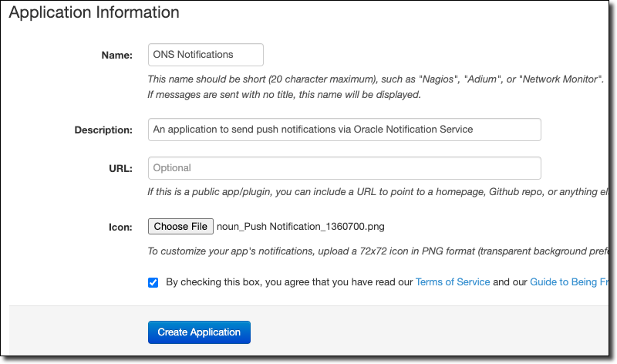The width and height of the screenshot is (617, 364).
Task: Click the gray footer bar beside Create Application
Action: click(432, 332)
